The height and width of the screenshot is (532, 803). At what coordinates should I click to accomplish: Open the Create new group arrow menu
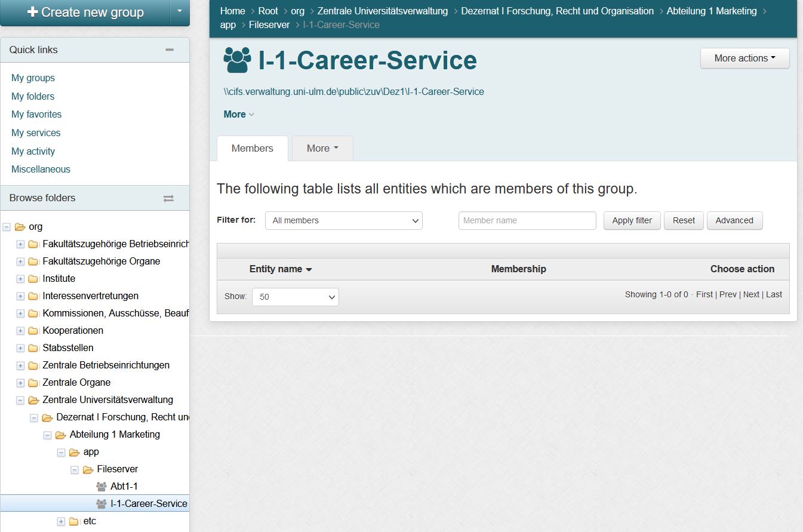(x=180, y=12)
